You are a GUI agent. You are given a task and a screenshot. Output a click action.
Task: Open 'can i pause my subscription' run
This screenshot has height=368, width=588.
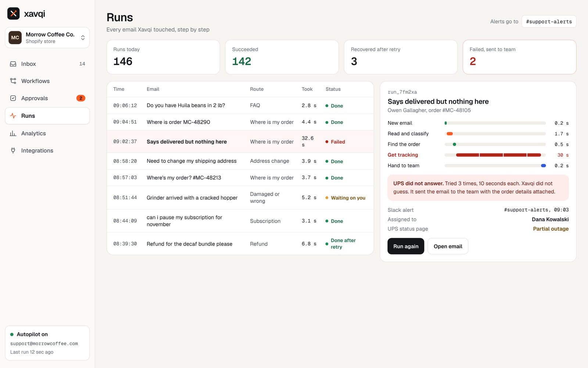click(x=240, y=221)
